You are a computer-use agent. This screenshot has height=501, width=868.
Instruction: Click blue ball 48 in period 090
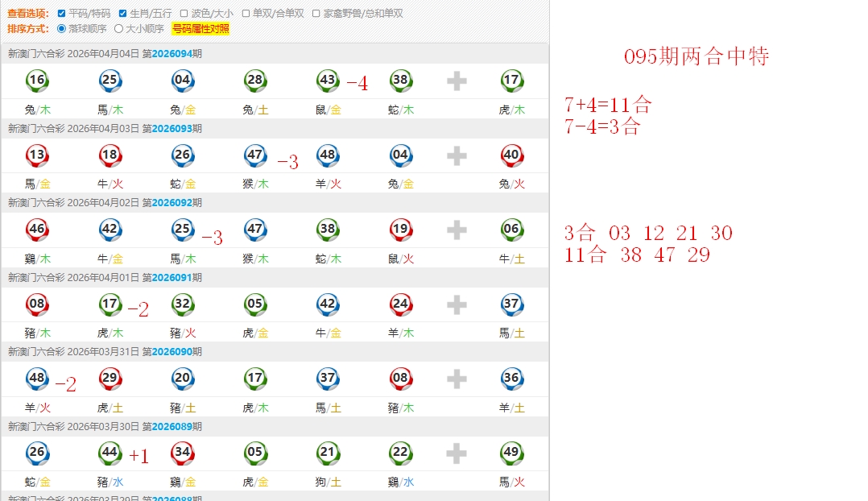click(x=37, y=379)
